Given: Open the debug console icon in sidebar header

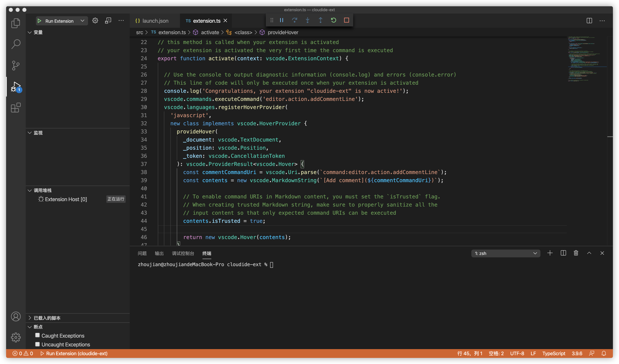Looking at the screenshot, I should (108, 21).
